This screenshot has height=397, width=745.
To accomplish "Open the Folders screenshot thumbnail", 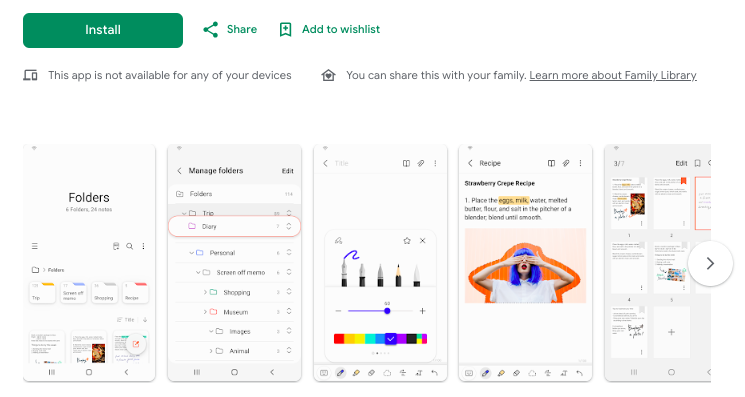I will (x=89, y=263).
